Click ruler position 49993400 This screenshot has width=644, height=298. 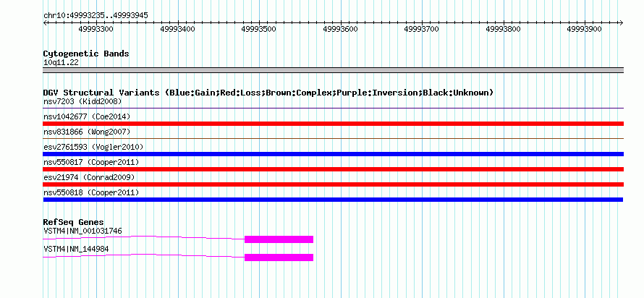coord(178,29)
